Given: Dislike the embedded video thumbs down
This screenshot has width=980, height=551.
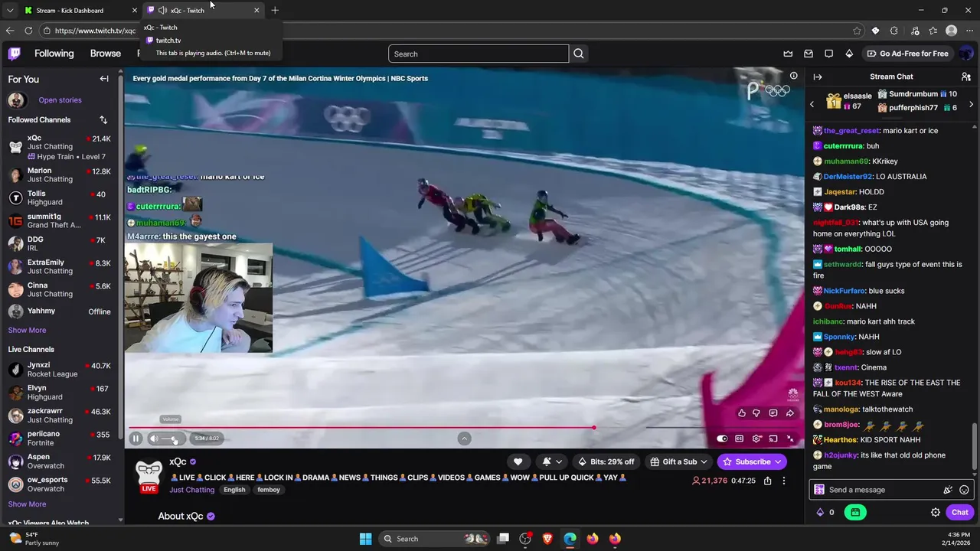Looking at the screenshot, I should (756, 413).
